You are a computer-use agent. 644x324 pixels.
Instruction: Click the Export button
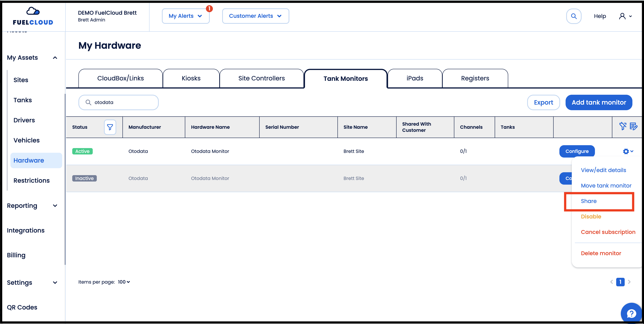(x=544, y=102)
